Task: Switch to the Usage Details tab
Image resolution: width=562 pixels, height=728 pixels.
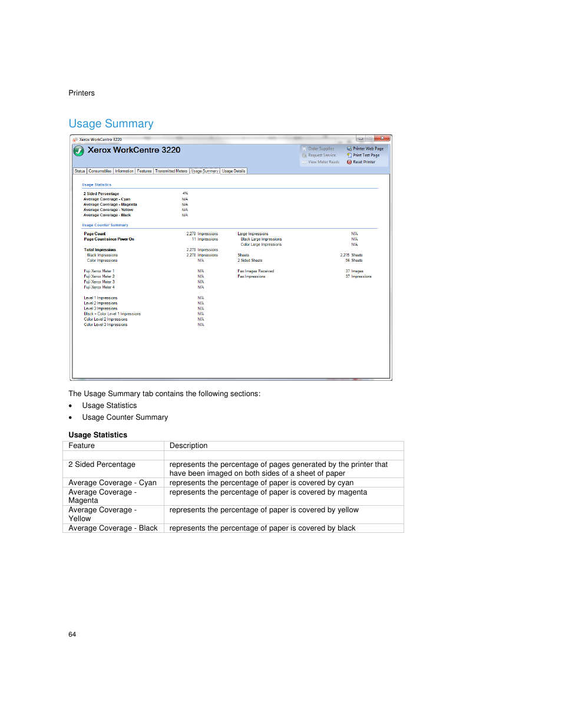Action: click(x=233, y=171)
